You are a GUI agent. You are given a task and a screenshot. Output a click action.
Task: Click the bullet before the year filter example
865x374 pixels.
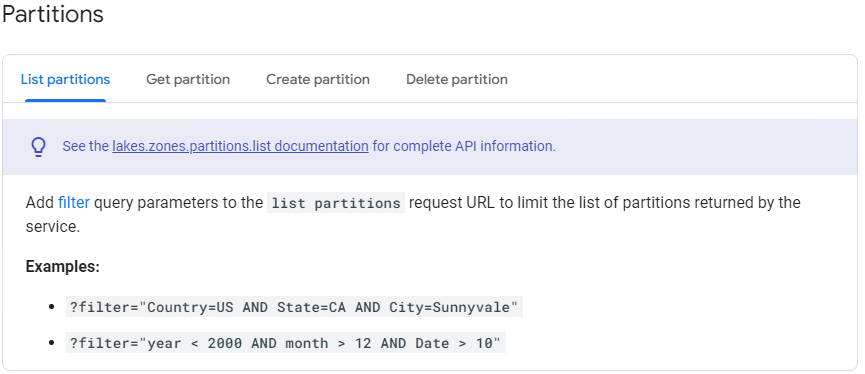pos(52,343)
